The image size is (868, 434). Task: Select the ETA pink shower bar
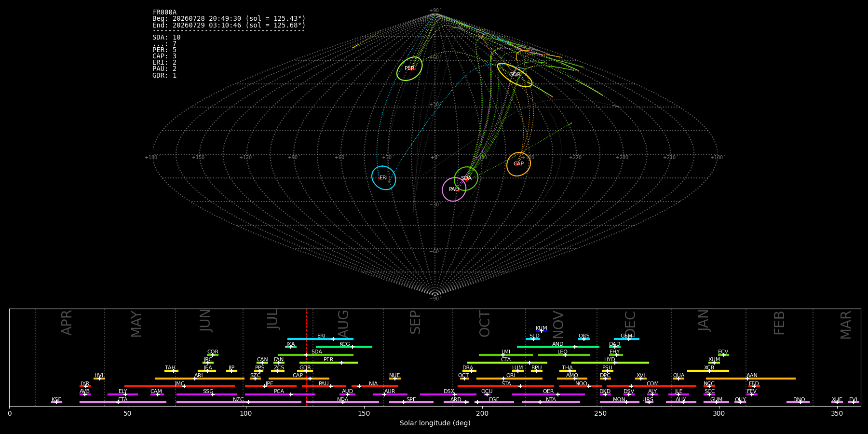coord(123,402)
